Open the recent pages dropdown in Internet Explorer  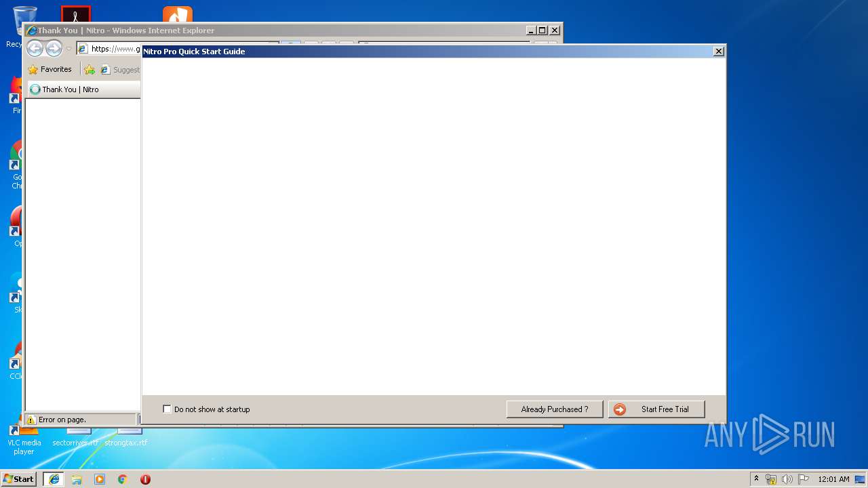point(68,49)
